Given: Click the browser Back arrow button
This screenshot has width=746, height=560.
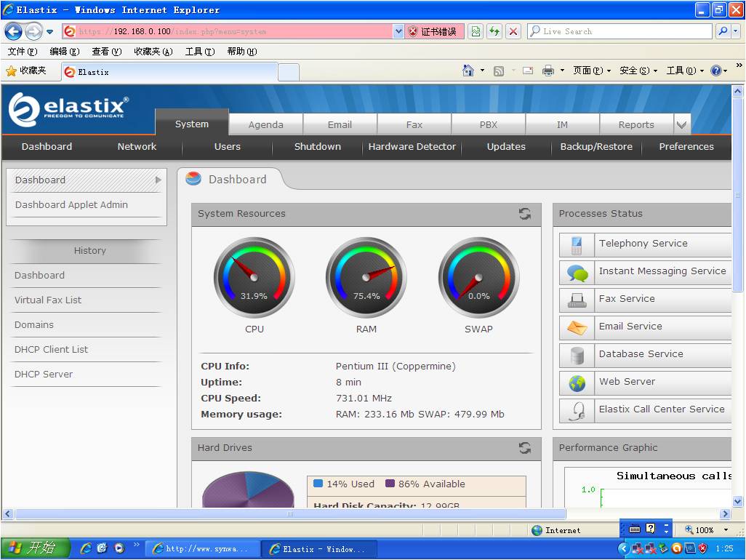Looking at the screenshot, I should coord(13,32).
